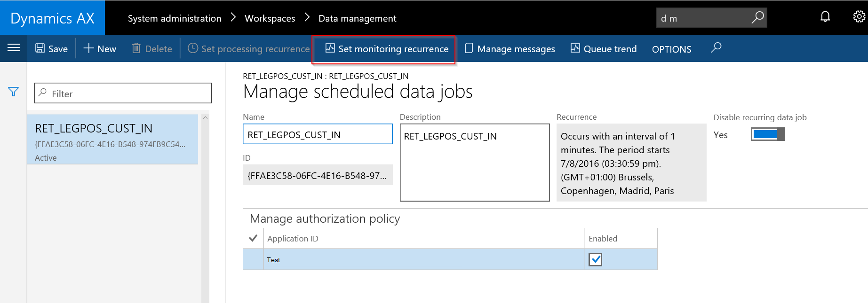Click the action pane search icon
868x303 pixels.
point(716,48)
